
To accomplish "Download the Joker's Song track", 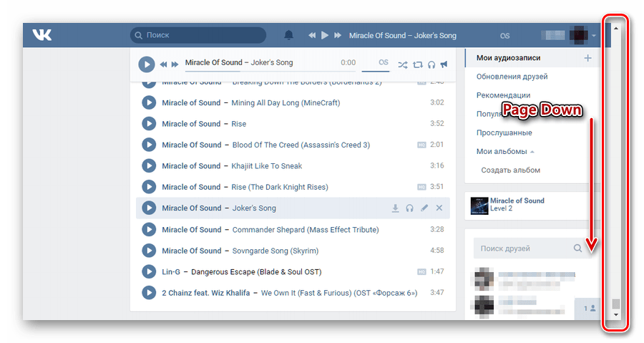I will coord(395,208).
